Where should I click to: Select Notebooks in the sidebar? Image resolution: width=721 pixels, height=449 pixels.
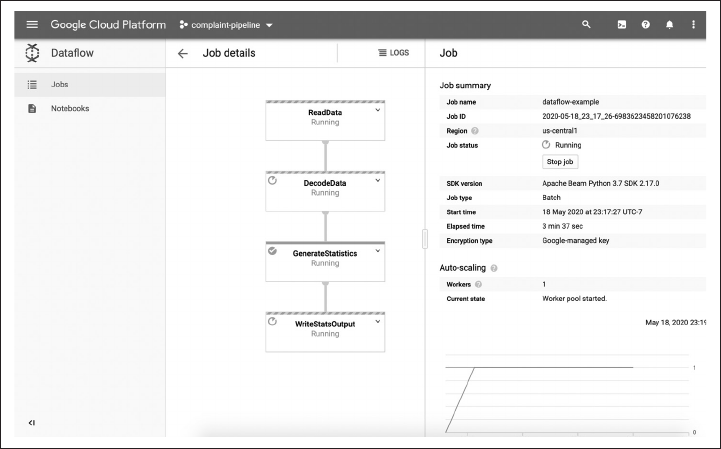click(x=90, y=109)
